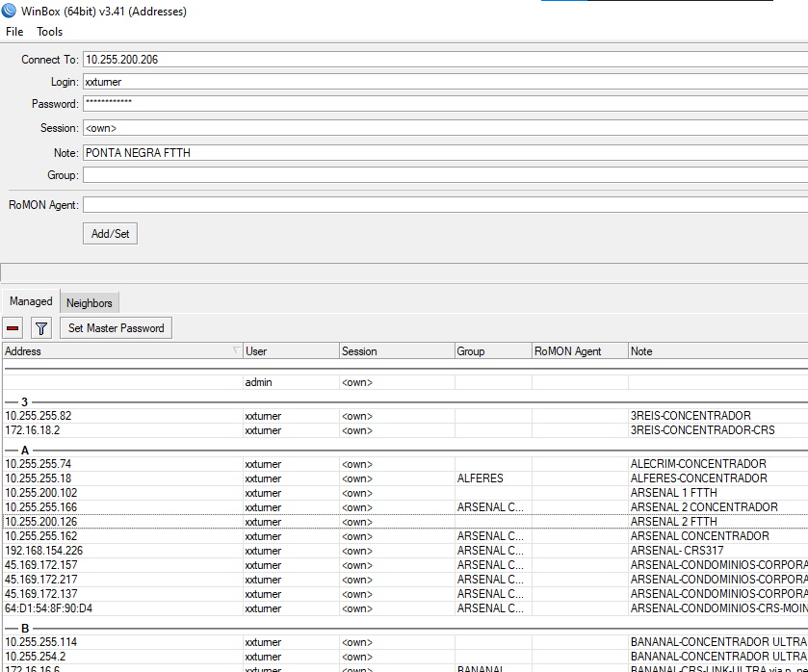
Task: Click the RoMON Agent field
Action: click(x=445, y=205)
